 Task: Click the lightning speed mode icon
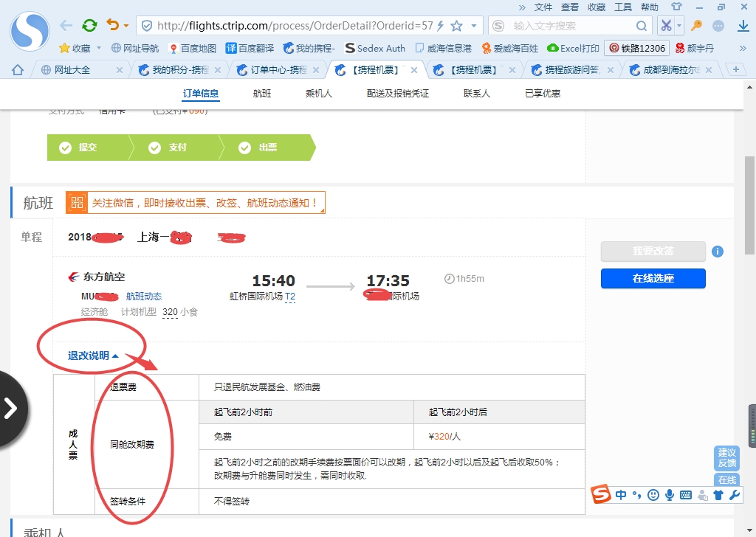click(440, 26)
